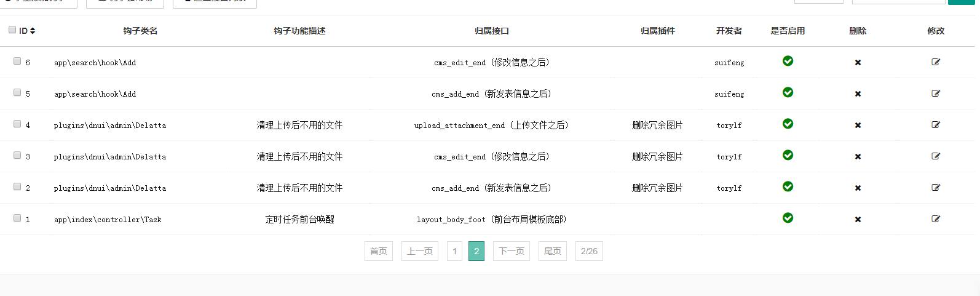This screenshot has height=296, width=980.
Task: Toggle enabled status of hook ID 1
Action: tap(788, 218)
